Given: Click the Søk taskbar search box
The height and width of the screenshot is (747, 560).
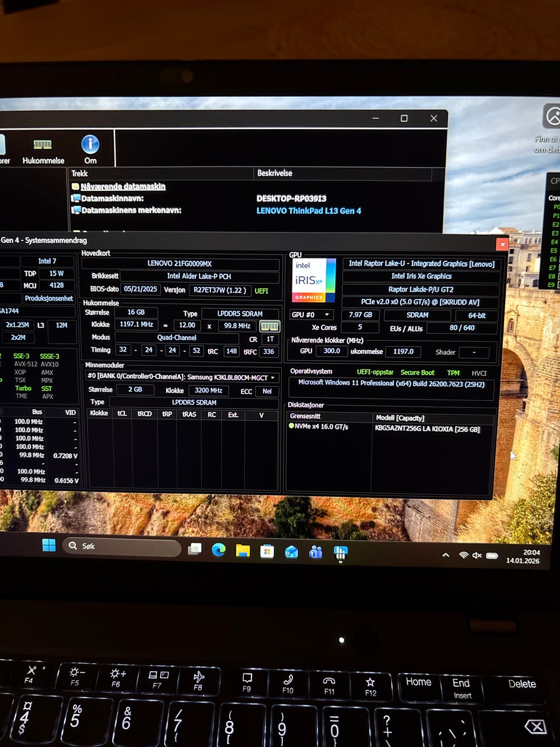Looking at the screenshot, I should point(122,546).
